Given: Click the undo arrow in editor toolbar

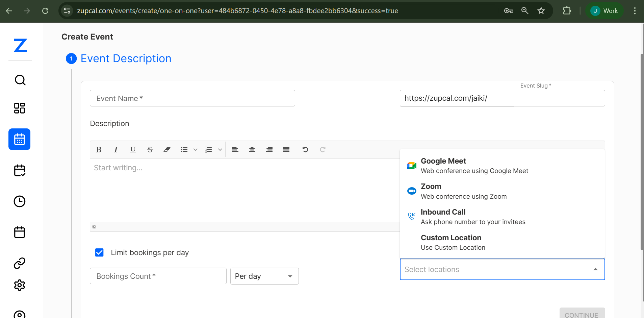Looking at the screenshot, I should [305, 149].
